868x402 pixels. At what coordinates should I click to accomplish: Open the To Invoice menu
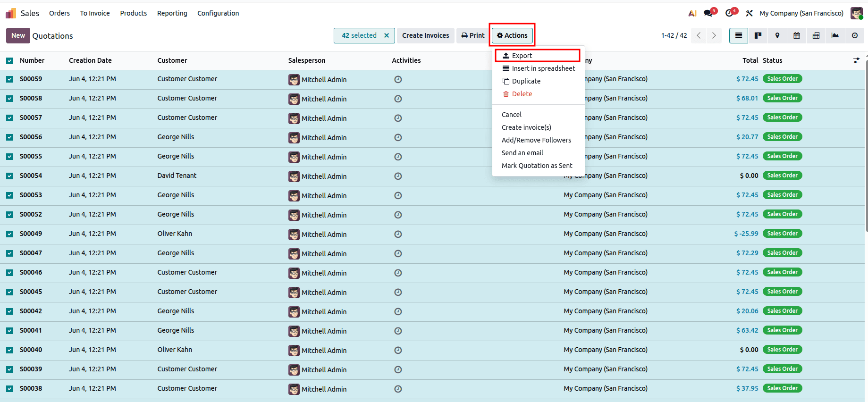point(95,13)
